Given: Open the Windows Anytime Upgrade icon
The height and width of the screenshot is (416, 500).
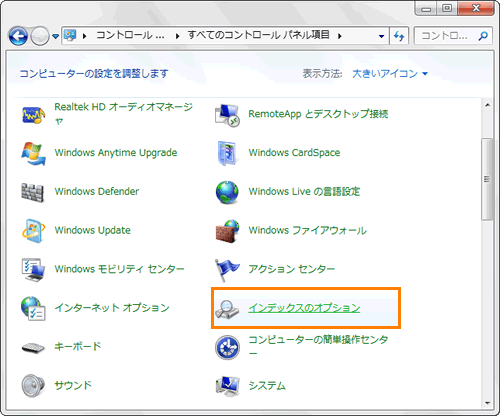Looking at the screenshot, I should [33, 153].
